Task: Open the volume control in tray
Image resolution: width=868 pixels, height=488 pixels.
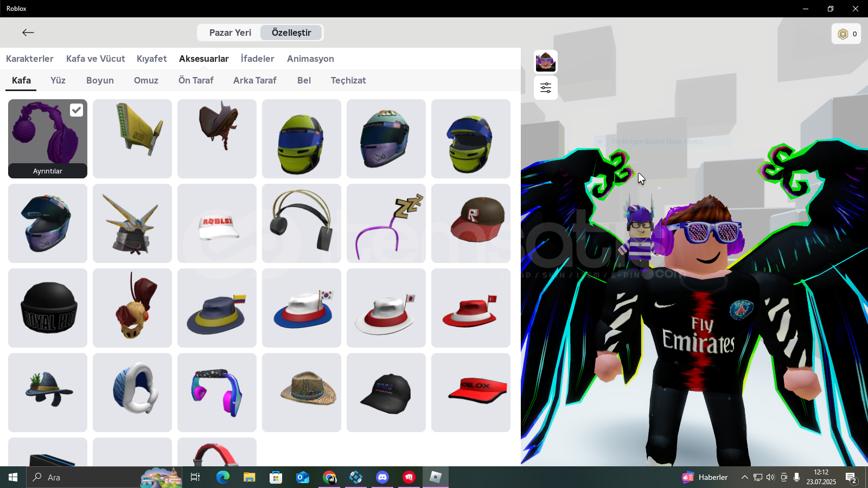Action: click(x=770, y=477)
